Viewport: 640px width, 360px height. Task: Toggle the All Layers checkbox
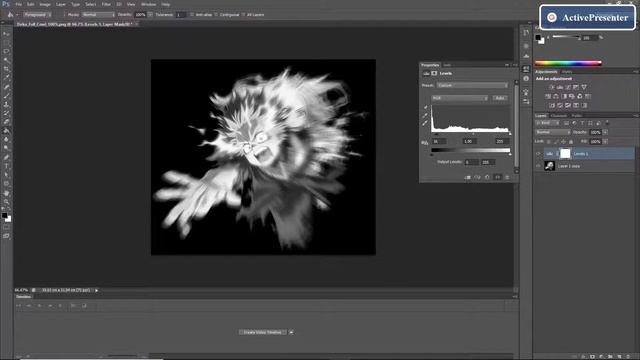pos(243,15)
